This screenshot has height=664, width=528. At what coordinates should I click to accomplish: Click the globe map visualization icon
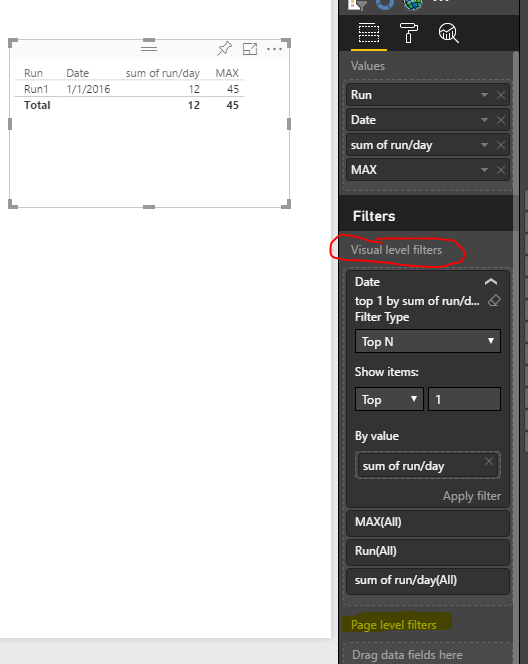[413, 5]
